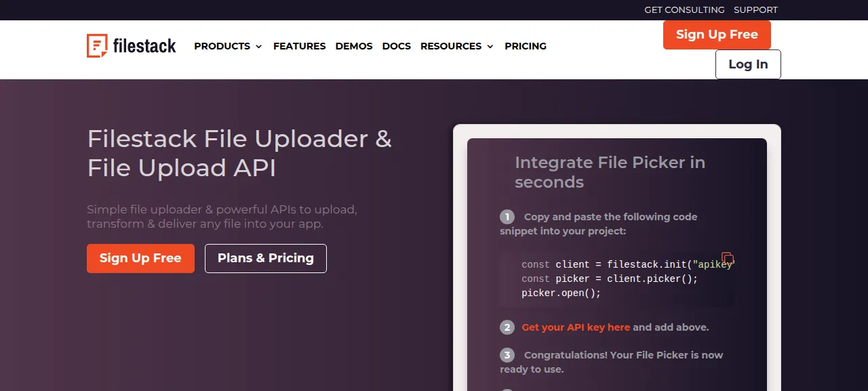Click the step 3 number badge
The image size is (868, 391).
coord(507,355)
